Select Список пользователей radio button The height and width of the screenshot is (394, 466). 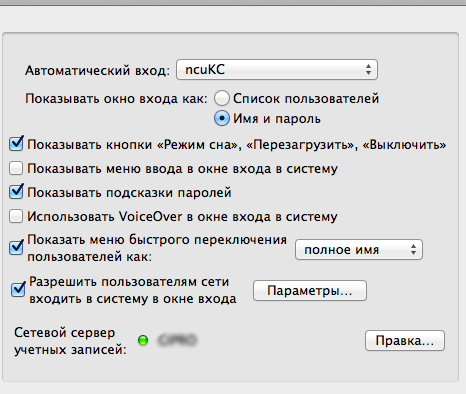coord(222,98)
